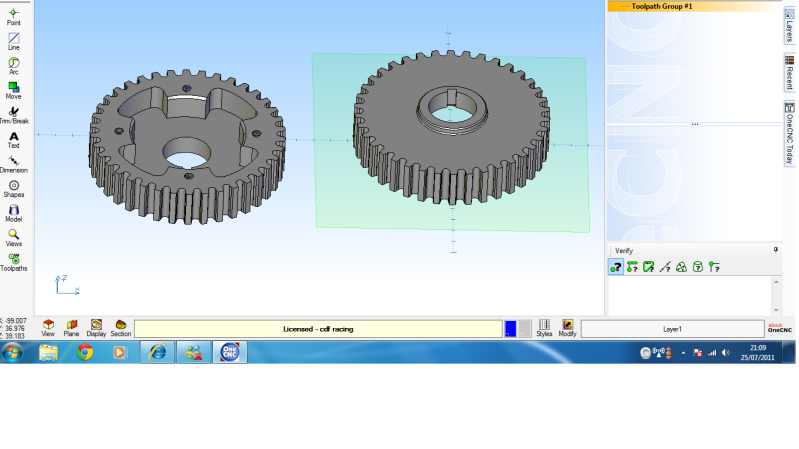Select the verify point-to-line icon
The width and height of the screenshot is (799, 449).
[x=714, y=267]
